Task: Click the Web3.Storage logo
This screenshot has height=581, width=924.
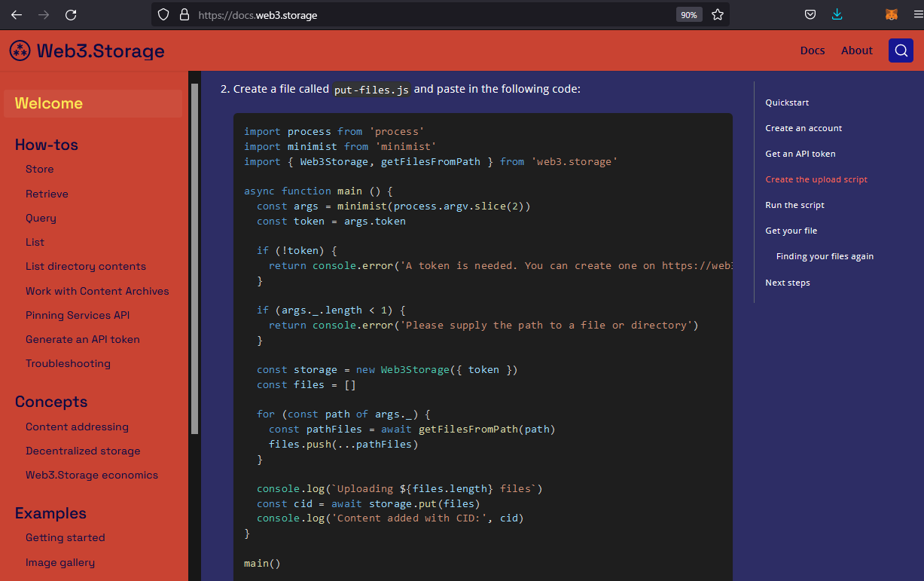Action: [x=87, y=50]
